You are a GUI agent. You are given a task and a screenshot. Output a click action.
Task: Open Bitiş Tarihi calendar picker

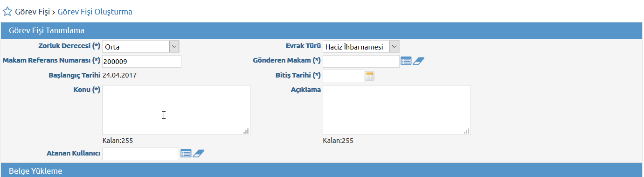coord(370,76)
